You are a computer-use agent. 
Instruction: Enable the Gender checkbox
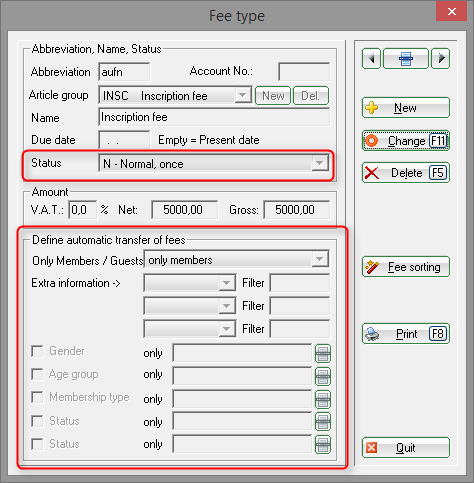click(x=37, y=351)
